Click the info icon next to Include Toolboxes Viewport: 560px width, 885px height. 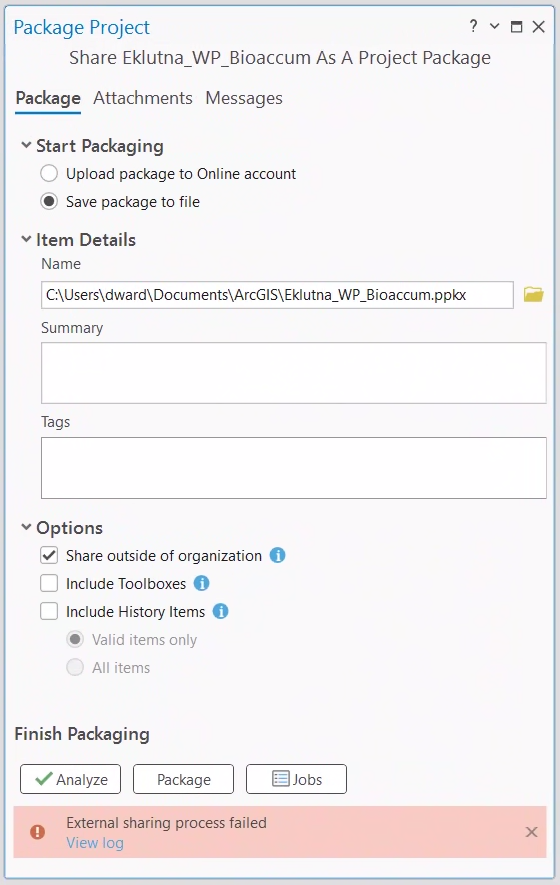pyautogui.click(x=202, y=584)
